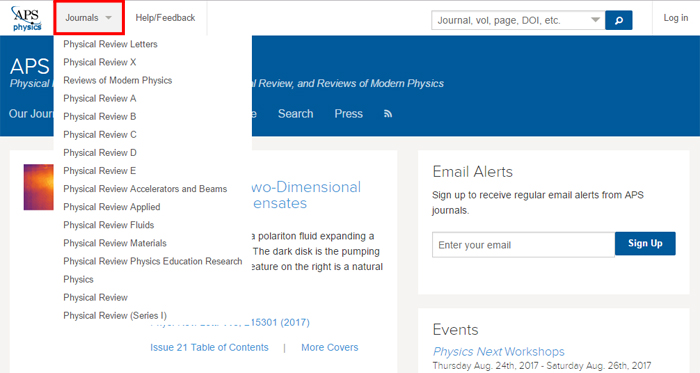Collapse the Journals dropdown menu
Viewport: 700px width, 373px height.
tap(88, 18)
